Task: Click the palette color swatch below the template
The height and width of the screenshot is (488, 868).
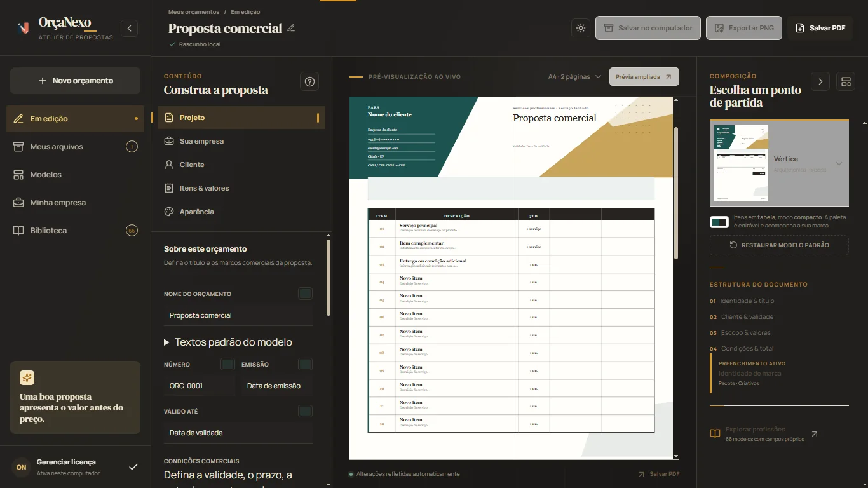Action: [x=719, y=222]
